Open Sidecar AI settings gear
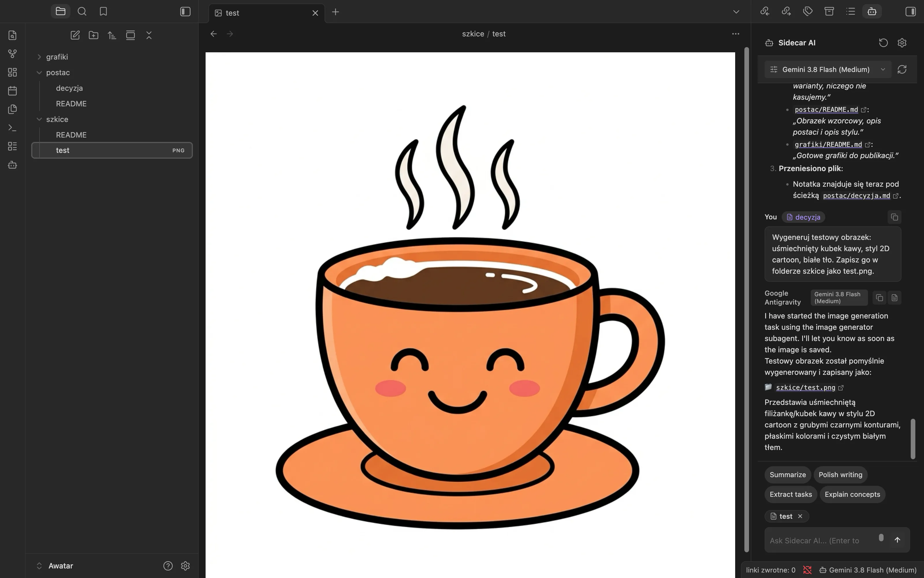924x578 pixels. pos(902,43)
